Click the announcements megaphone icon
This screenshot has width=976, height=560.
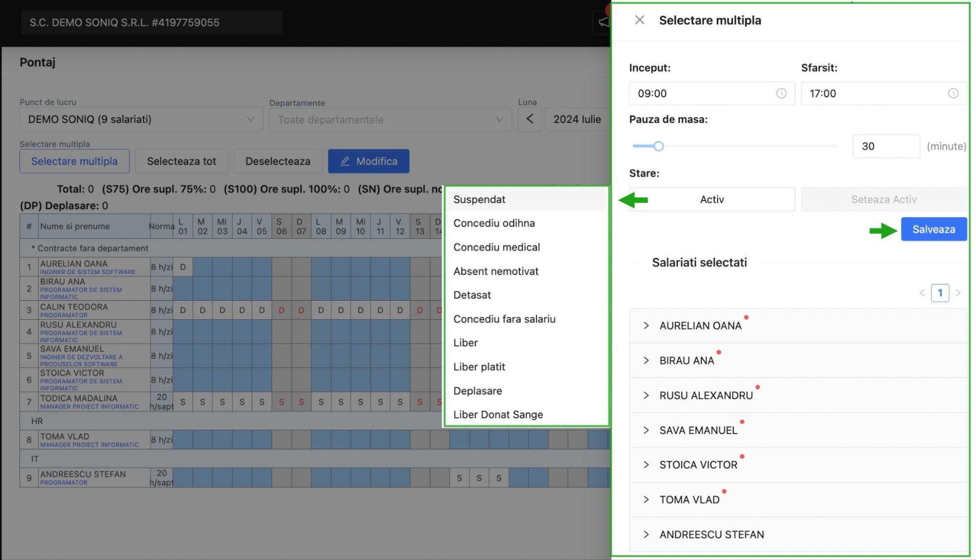click(x=603, y=22)
